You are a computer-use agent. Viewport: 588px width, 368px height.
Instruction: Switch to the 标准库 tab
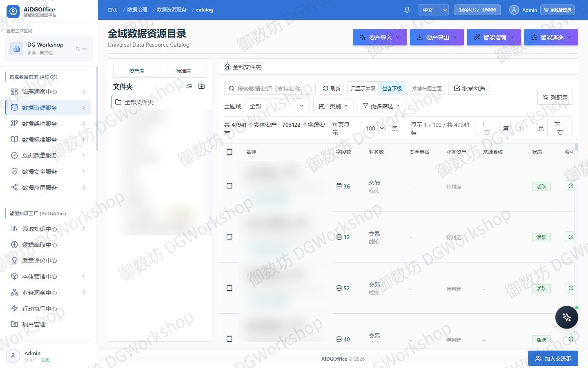pos(183,71)
